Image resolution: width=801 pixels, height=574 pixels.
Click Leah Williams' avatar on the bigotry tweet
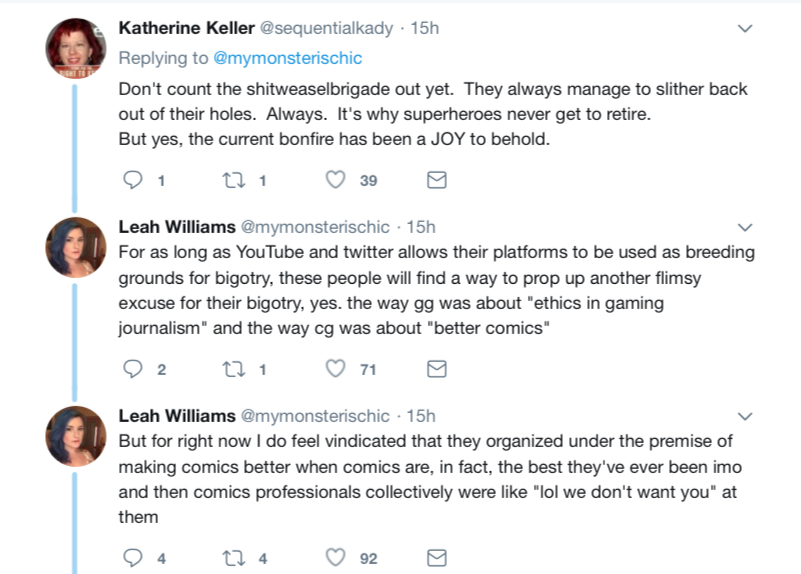click(x=76, y=247)
